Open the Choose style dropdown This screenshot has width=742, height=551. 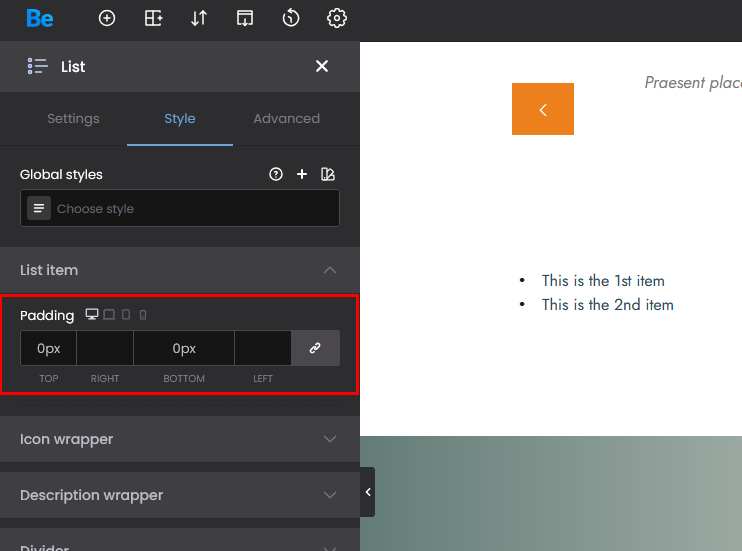click(180, 208)
